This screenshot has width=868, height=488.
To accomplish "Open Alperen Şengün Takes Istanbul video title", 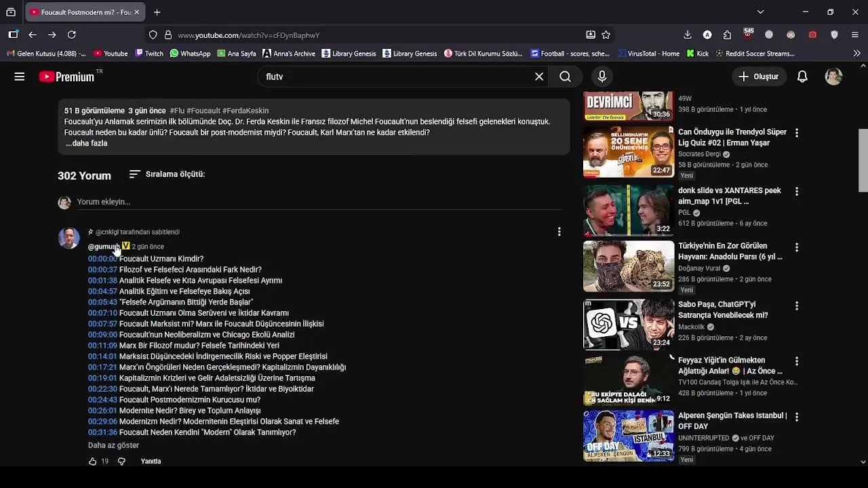I will [x=732, y=421].
